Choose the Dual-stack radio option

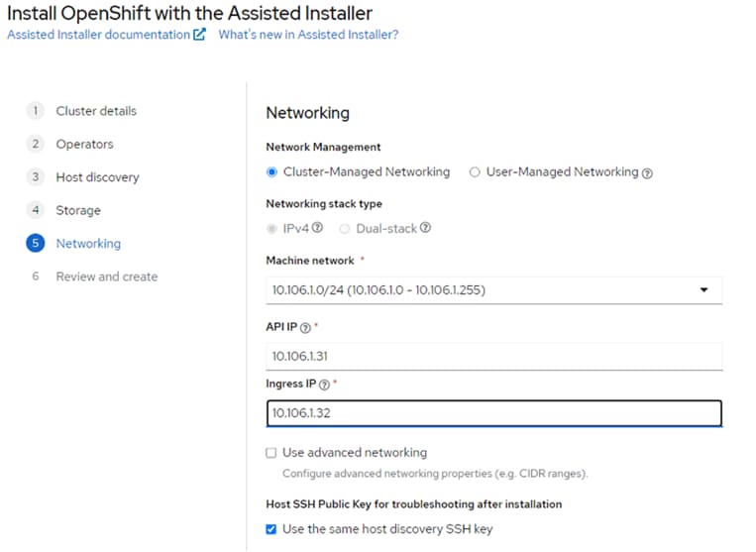coord(345,229)
